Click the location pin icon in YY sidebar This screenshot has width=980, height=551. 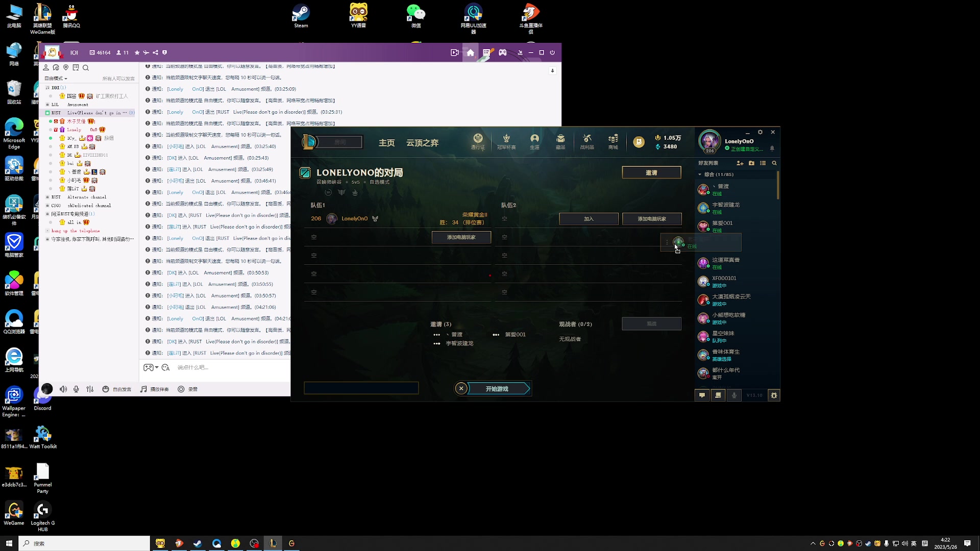point(66,67)
